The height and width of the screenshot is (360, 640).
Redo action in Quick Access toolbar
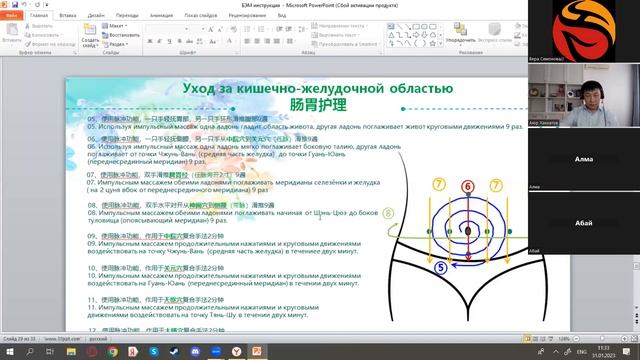(37, 4)
